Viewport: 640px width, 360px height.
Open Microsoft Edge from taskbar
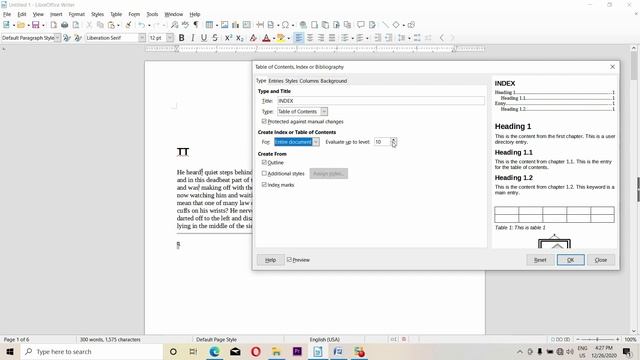214,351
